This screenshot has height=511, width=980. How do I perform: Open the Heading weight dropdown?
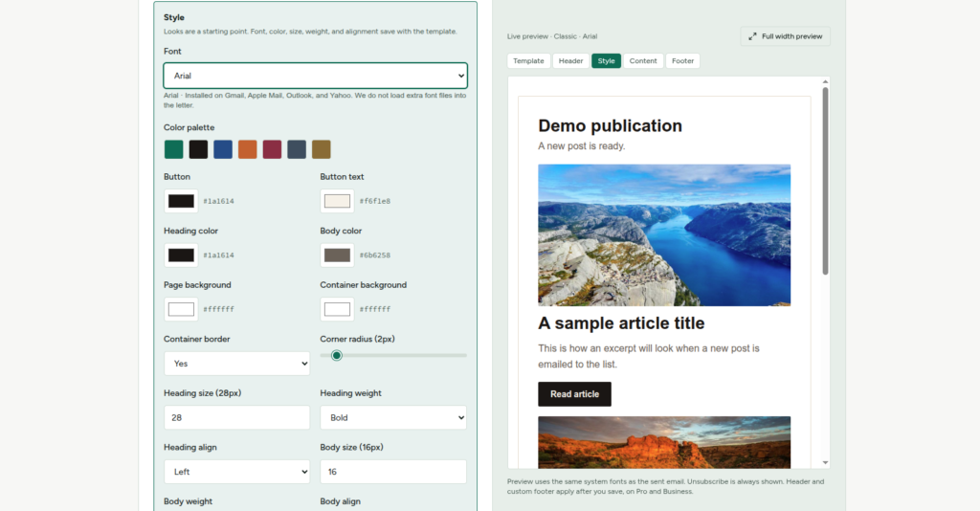click(x=393, y=417)
